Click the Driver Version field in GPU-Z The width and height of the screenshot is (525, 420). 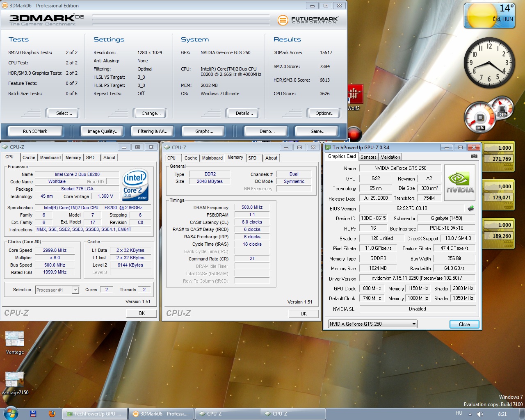point(417,278)
